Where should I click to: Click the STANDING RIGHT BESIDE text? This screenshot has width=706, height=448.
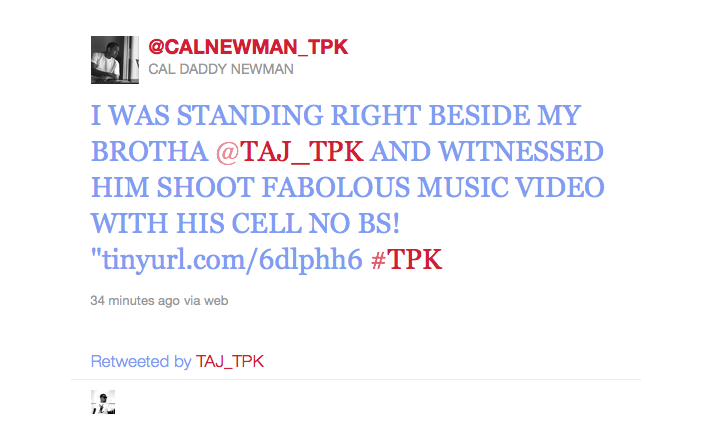click(353, 115)
